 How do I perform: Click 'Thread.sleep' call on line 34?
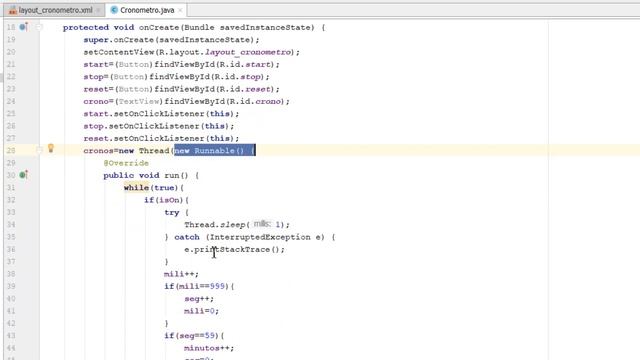pyautogui.click(x=214, y=224)
